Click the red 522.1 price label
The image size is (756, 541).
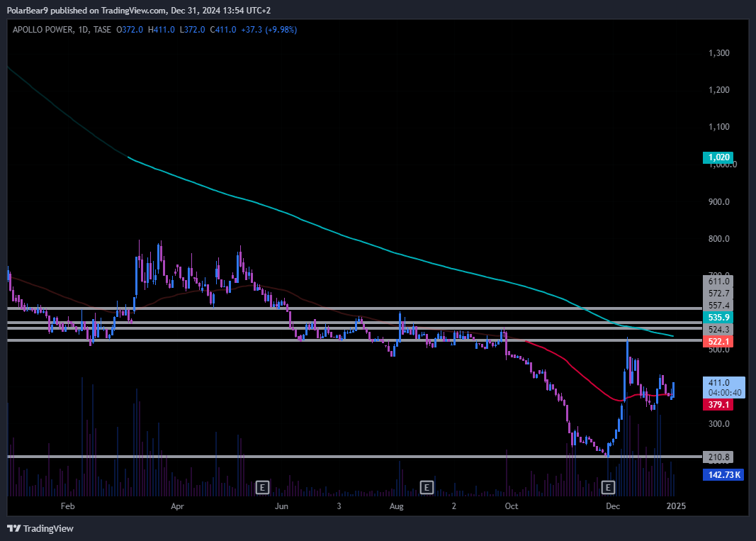pos(718,342)
